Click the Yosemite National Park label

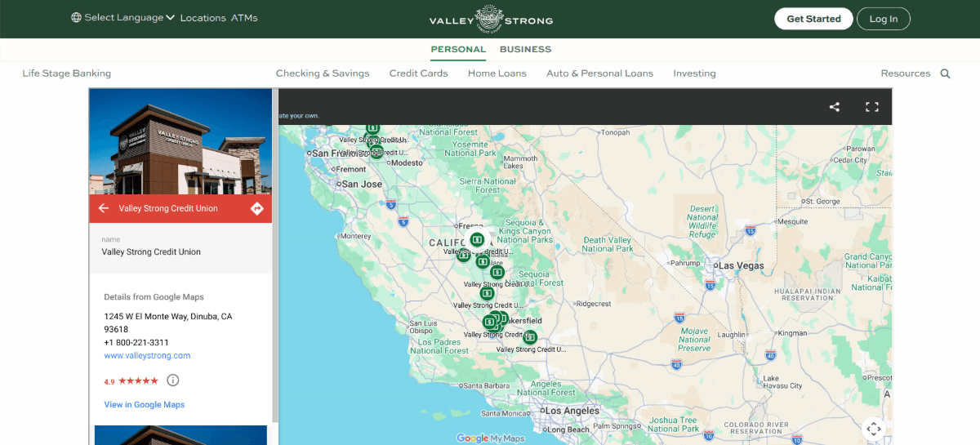click(471, 149)
